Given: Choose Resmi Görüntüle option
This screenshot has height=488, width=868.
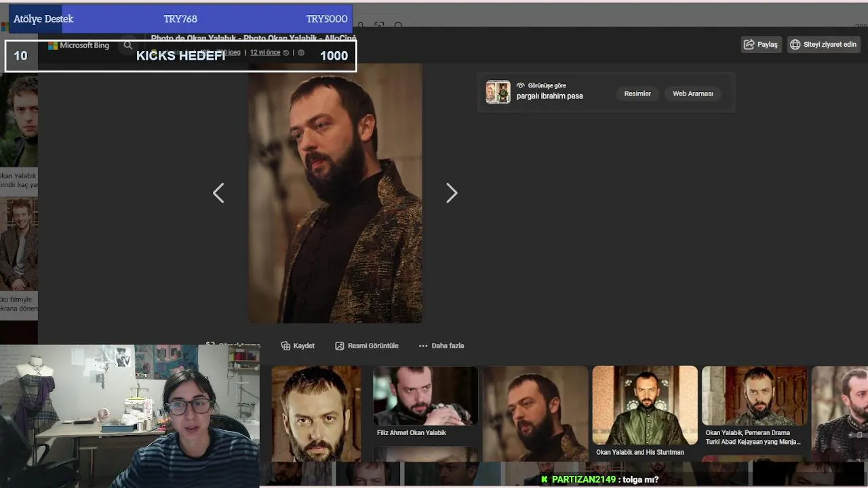Looking at the screenshot, I should coord(367,346).
